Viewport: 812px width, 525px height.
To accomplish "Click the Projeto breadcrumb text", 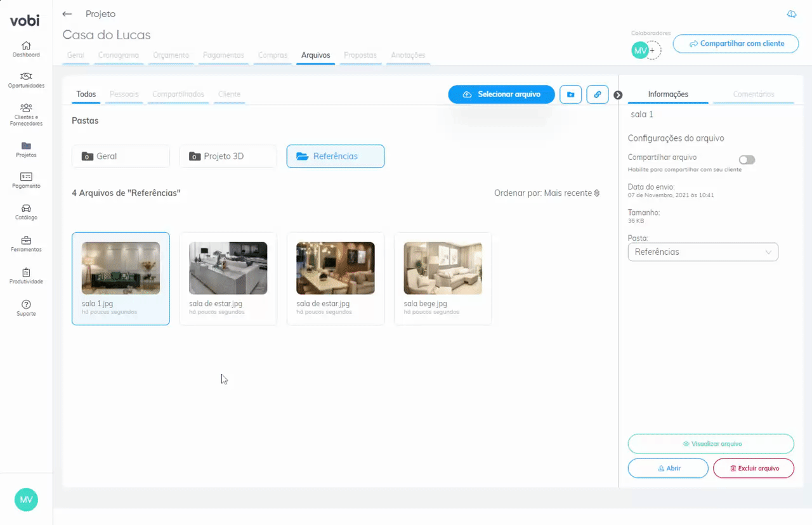I will pos(101,14).
